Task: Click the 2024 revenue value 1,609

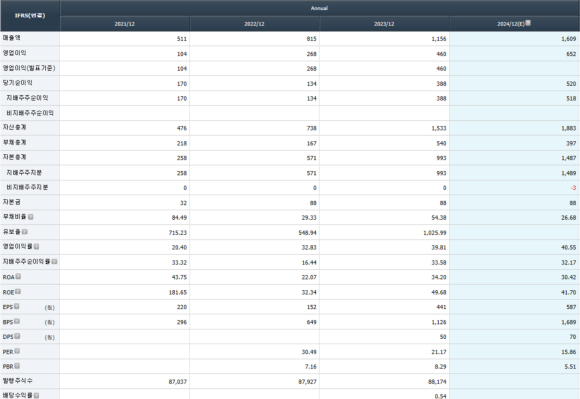Action: coord(569,39)
